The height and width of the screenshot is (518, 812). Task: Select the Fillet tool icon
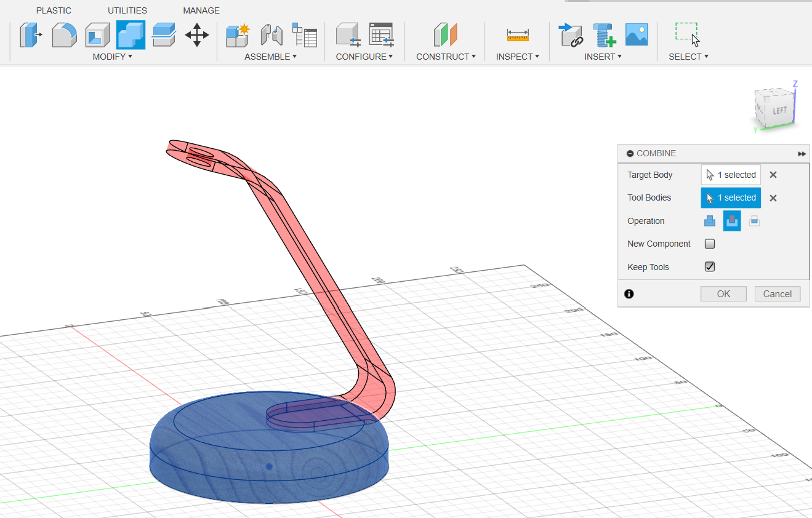pos(65,35)
